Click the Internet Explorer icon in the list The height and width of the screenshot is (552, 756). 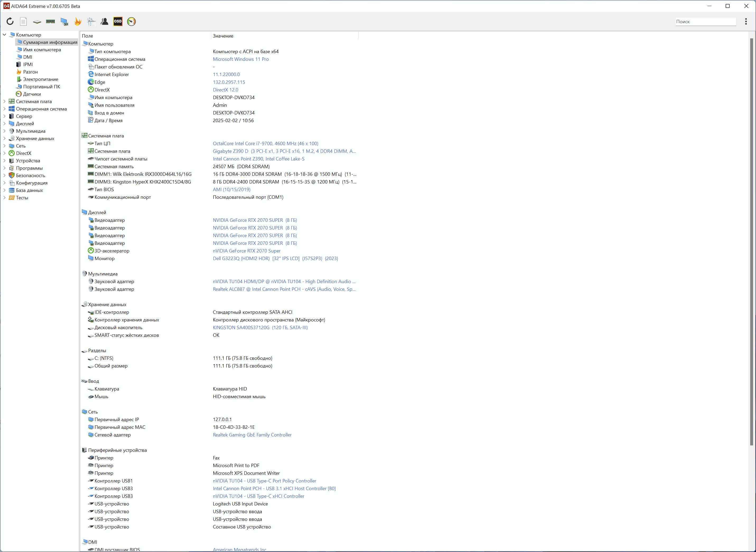(x=91, y=74)
